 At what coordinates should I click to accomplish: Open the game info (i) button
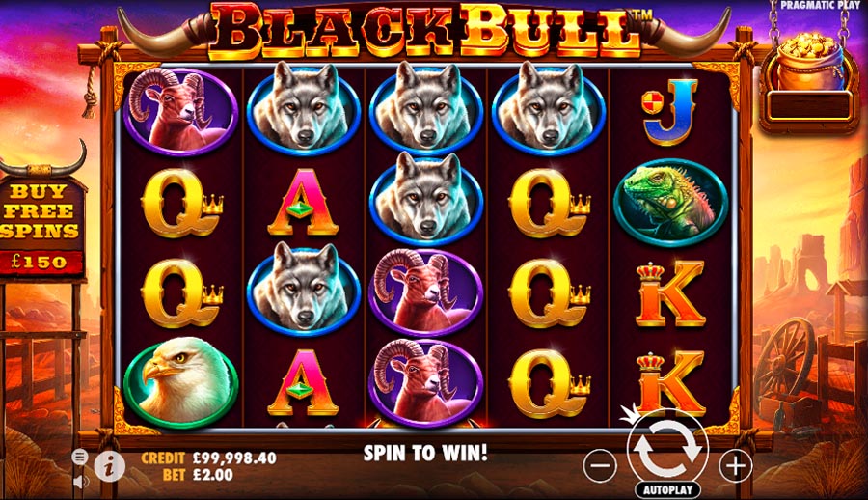point(109,465)
